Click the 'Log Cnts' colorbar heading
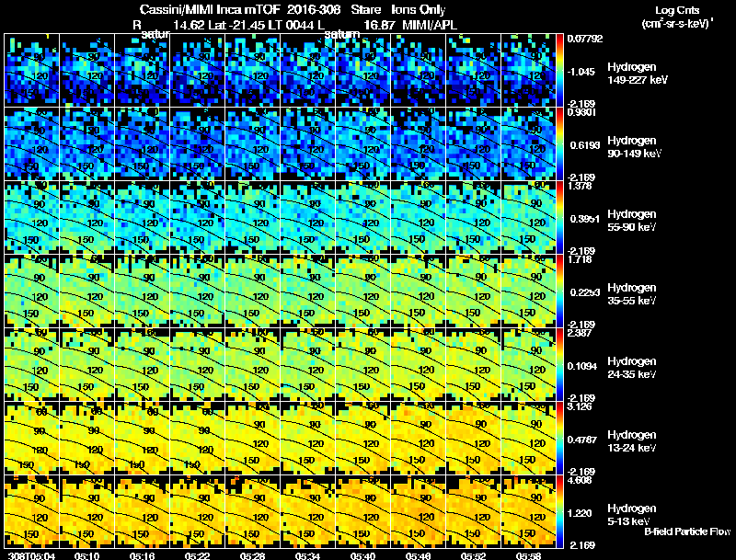This screenshot has height=560, width=736. [x=677, y=10]
